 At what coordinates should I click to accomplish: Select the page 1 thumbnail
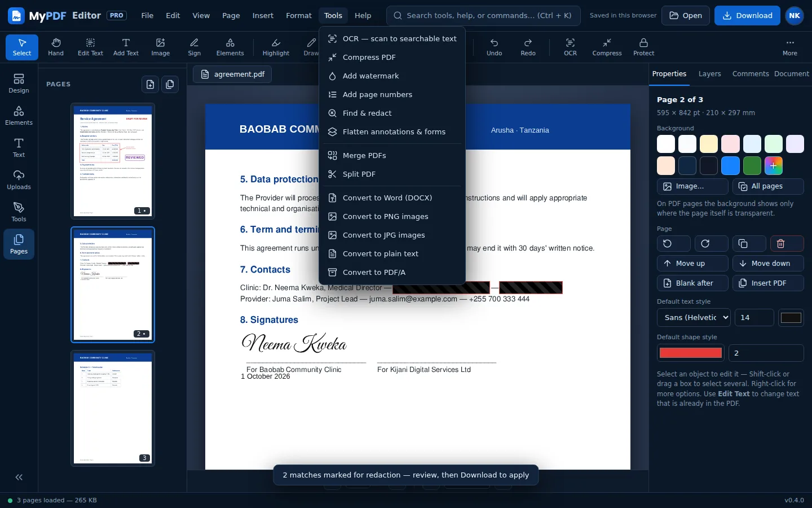click(x=113, y=161)
